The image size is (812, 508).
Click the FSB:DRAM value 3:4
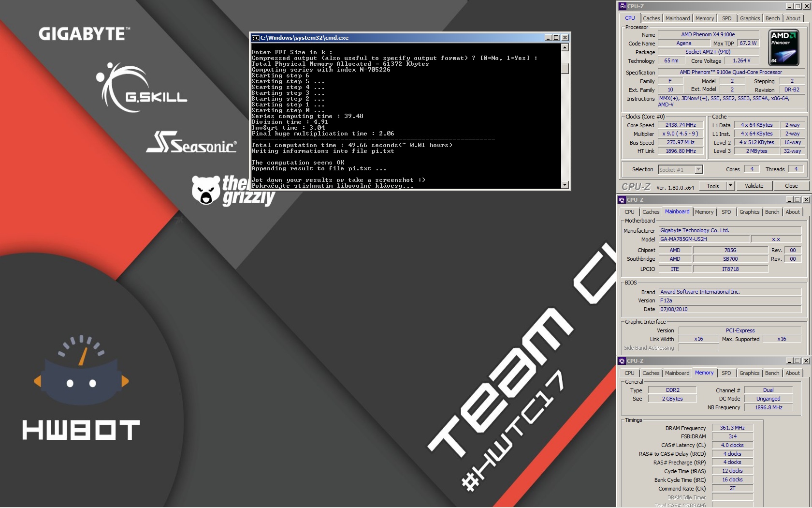[x=732, y=436]
